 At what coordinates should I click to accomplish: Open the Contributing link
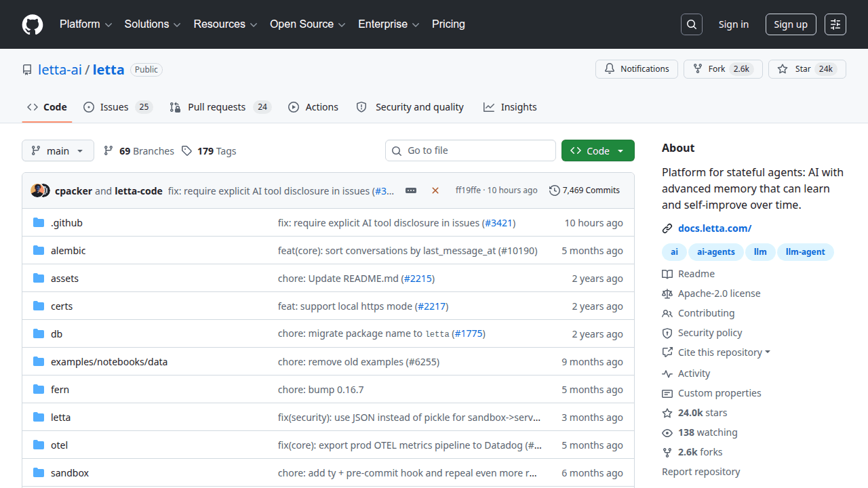(707, 313)
